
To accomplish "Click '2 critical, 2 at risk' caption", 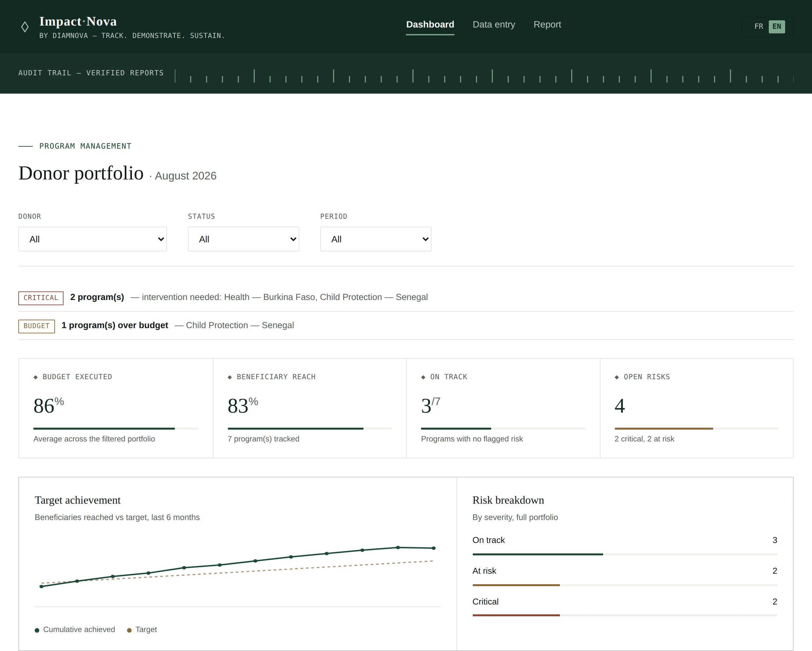I will coord(644,439).
